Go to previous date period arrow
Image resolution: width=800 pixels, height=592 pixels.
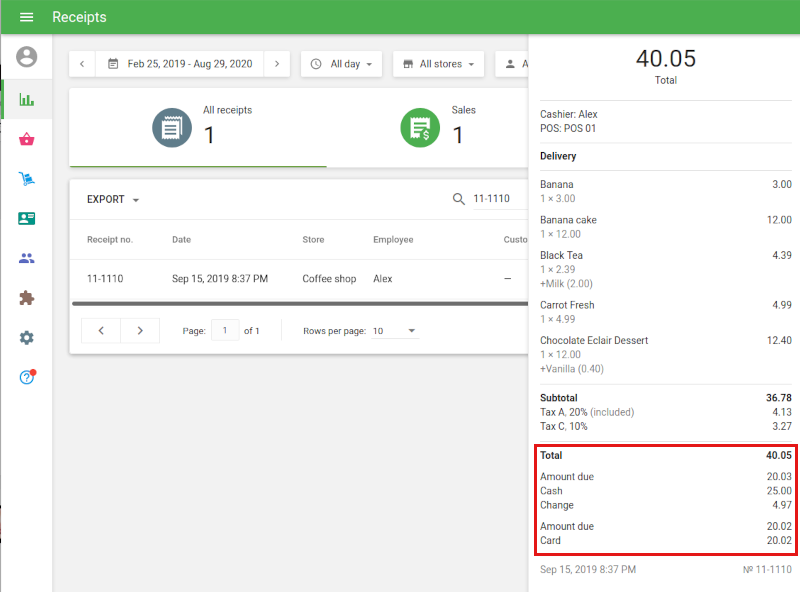coord(82,64)
